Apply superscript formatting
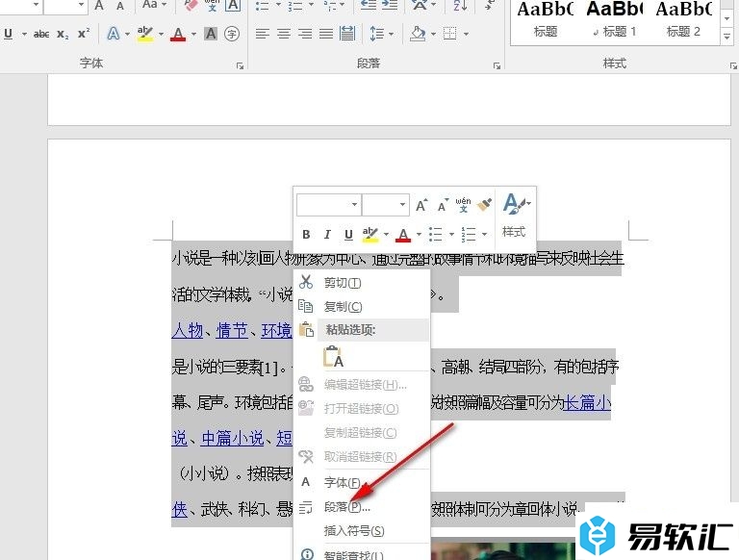 pyautogui.click(x=84, y=34)
